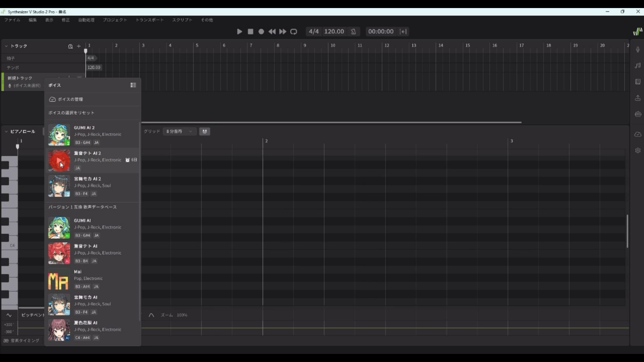The height and width of the screenshot is (362, 644).
Task: Click ボイスの選択をリセット option
Action: click(x=71, y=113)
